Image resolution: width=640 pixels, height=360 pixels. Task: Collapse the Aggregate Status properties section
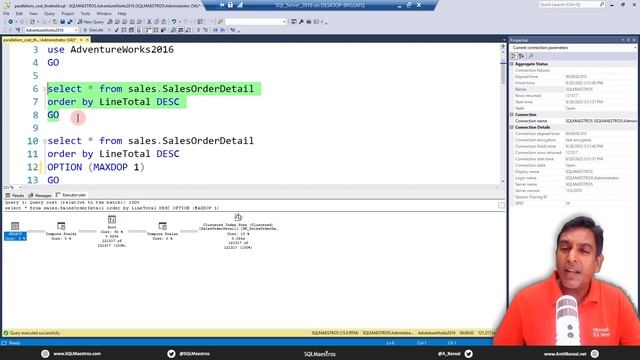512,64
